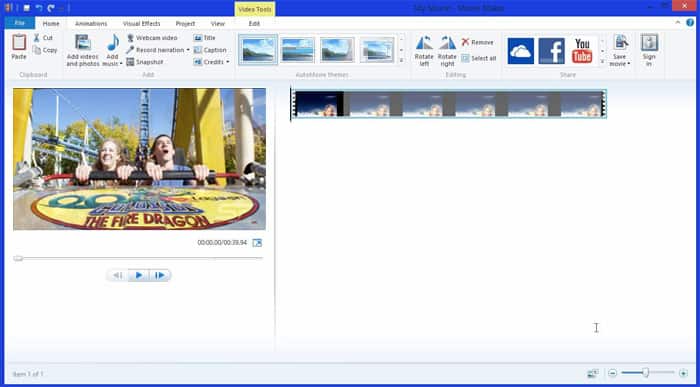Add a Caption to the clip
Image resolution: width=700 pixels, height=387 pixels.
pos(210,50)
